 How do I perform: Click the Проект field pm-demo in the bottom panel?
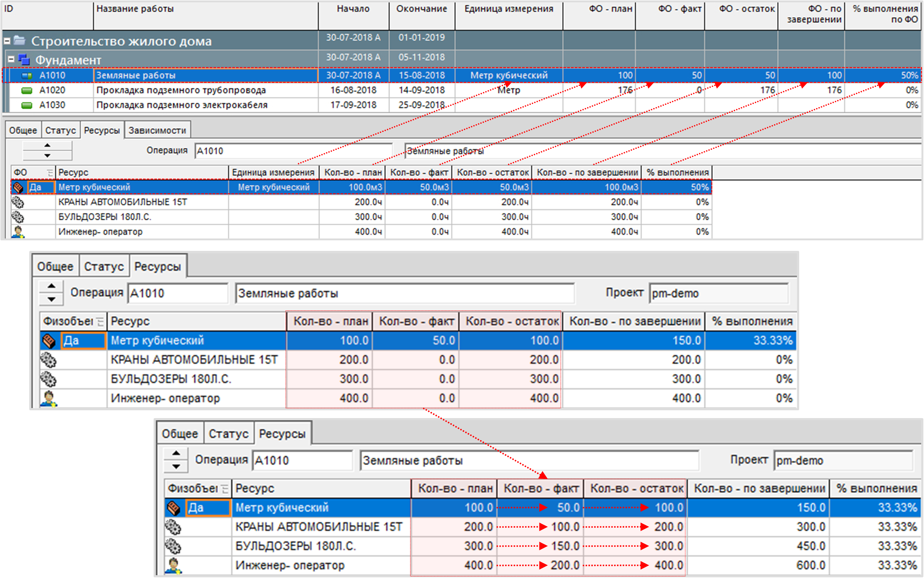843,461
